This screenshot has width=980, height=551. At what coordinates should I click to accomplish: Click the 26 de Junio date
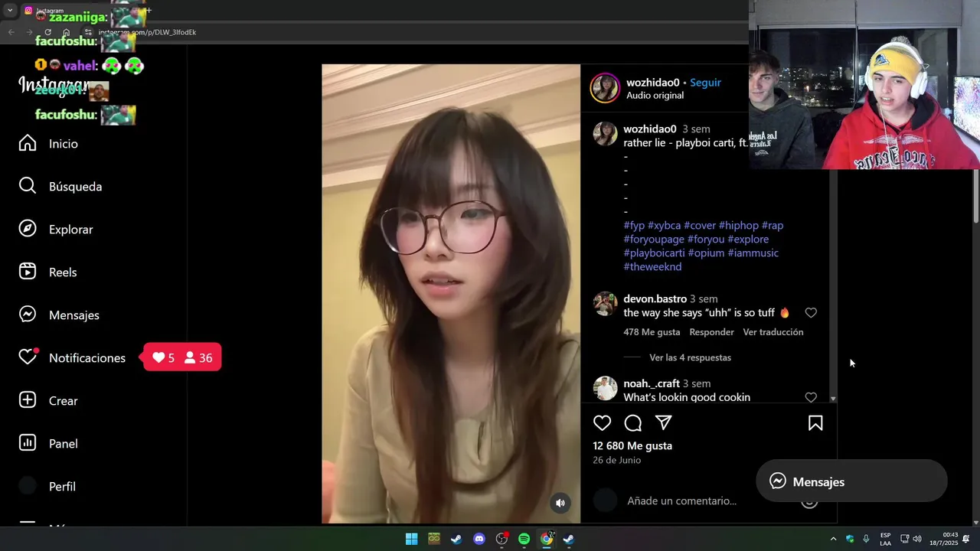[x=616, y=460]
